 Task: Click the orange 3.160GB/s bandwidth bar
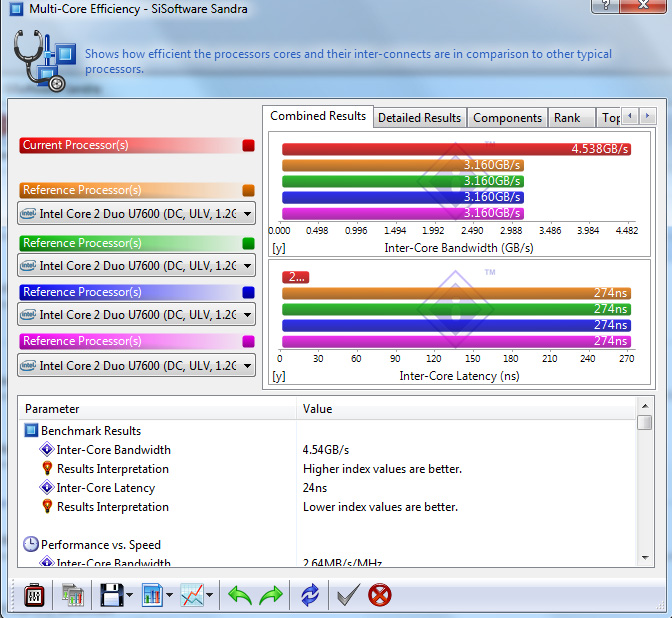pos(403,165)
